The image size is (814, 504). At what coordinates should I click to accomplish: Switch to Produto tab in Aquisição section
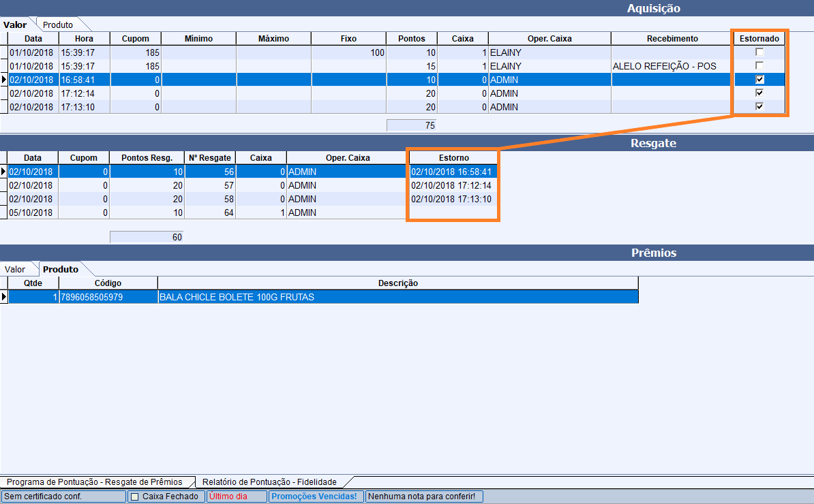click(x=58, y=25)
